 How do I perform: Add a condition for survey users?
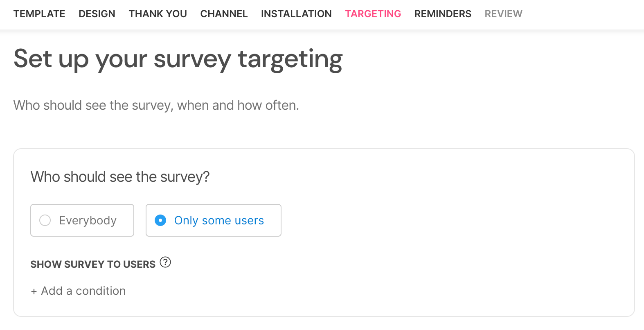tap(78, 291)
